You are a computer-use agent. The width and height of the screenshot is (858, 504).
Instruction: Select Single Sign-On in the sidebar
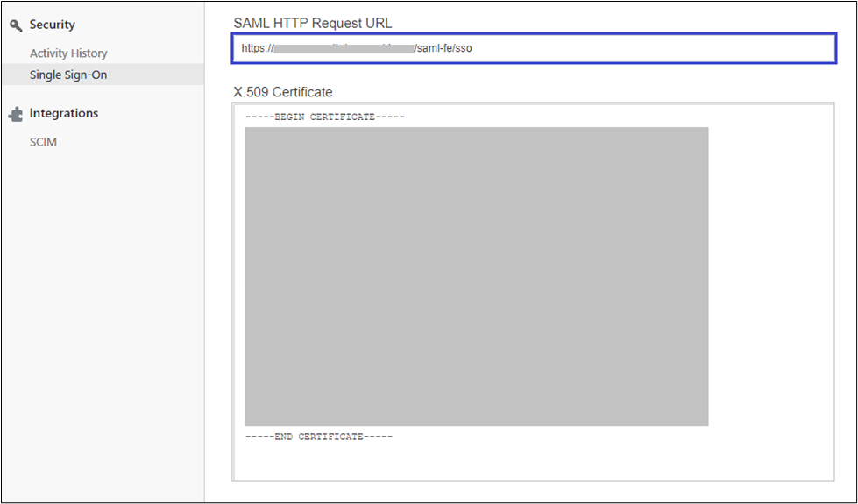point(68,75)
